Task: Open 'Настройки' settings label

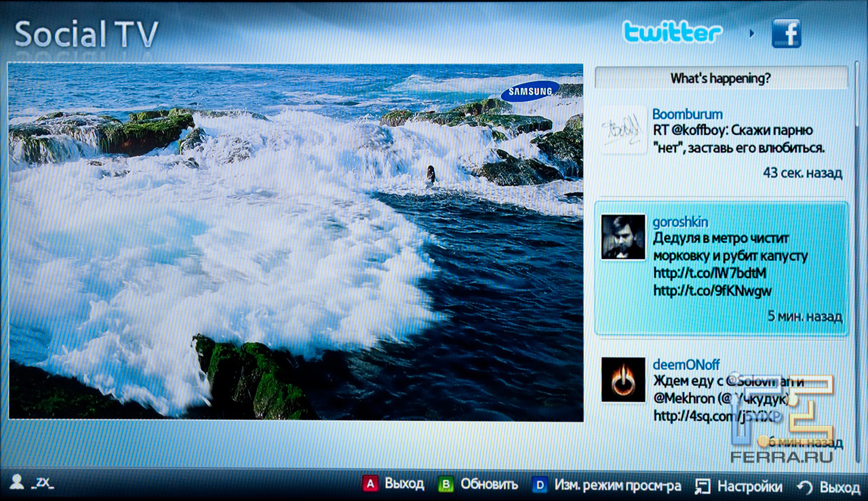Action: pos(749,486)
